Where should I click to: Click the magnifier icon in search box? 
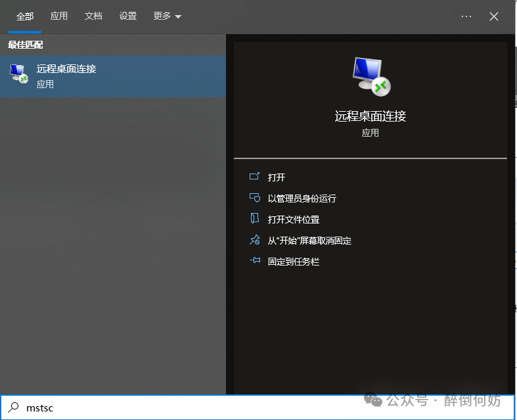tap(13, 408)
